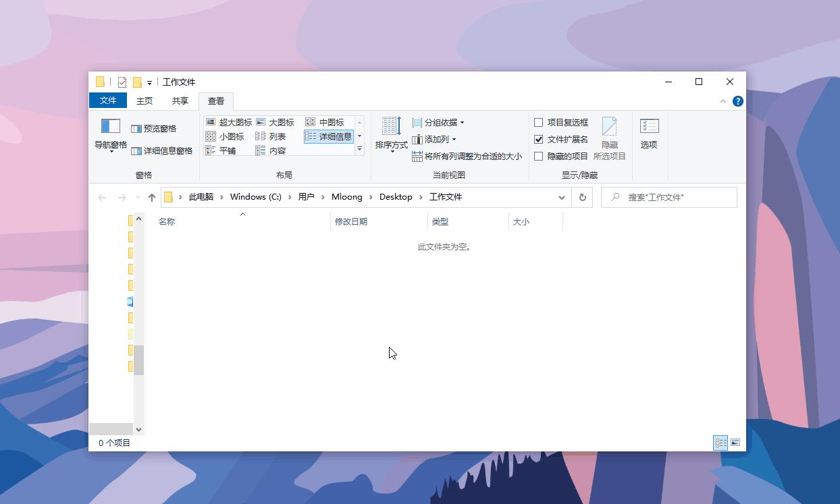Image resolution: width=840 pixels, height=504 pixels.
Task: Open the address bar dropdown arrow
Action: pyautogui.click(x=562, y=197)
